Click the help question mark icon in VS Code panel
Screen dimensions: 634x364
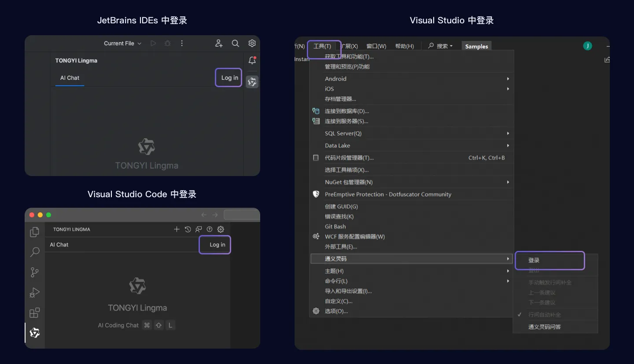coord(210,229)
